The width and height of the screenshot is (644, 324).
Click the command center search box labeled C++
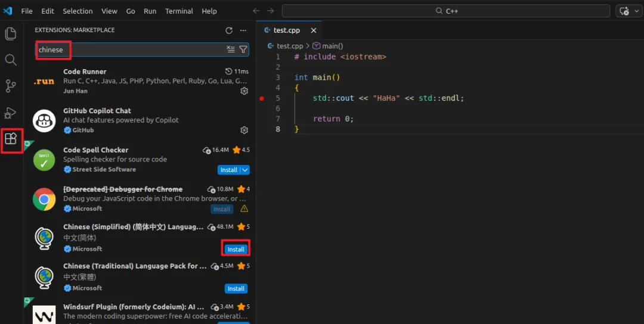pyautogui.click(x=445, y=11)
